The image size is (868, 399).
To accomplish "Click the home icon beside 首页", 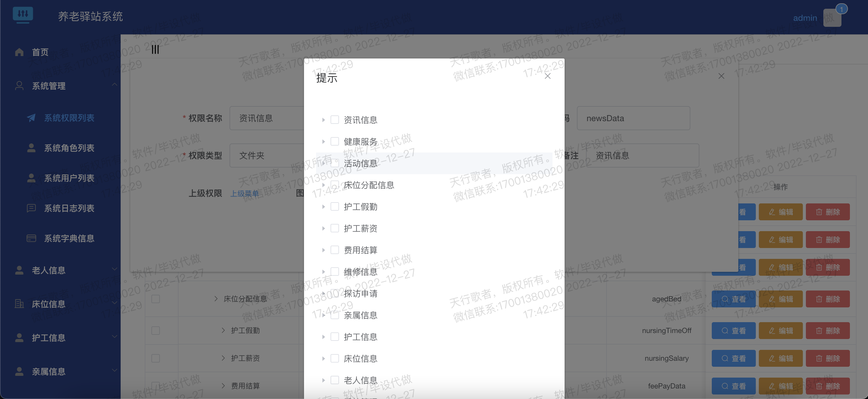I will click(19, 52).
